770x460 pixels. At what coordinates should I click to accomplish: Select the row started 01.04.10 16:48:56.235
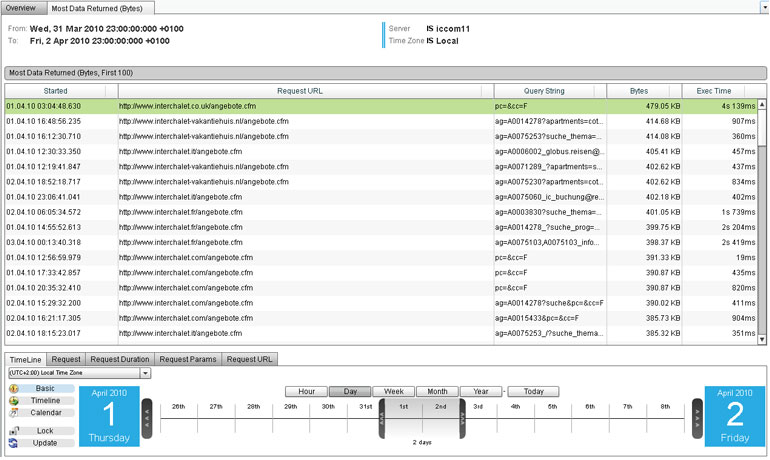pyautogui.click(x=381, y=121)
